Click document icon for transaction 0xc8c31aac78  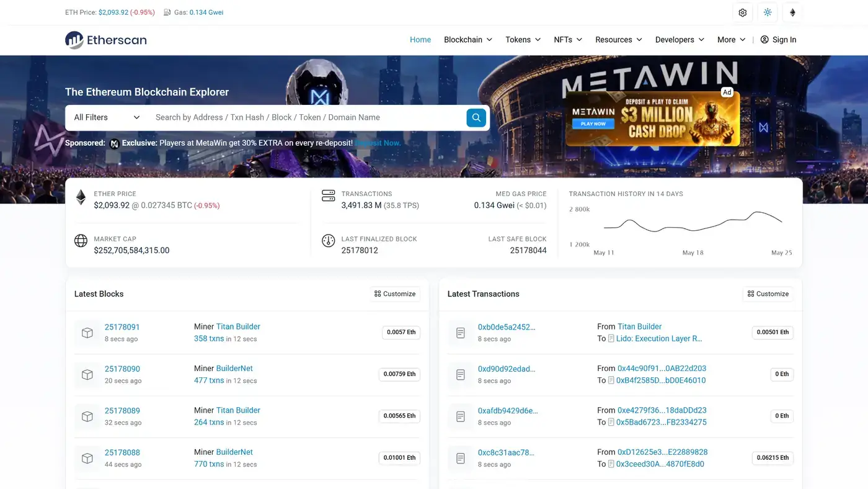(461, 458)
